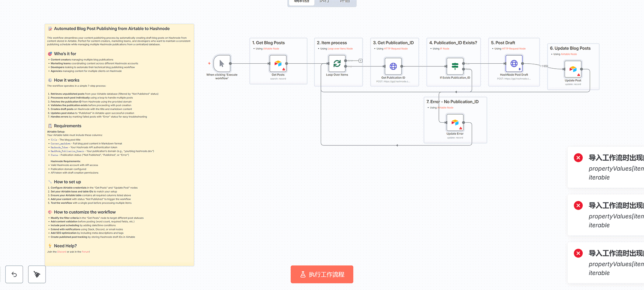Viewport: 644px width, 290px height.
Task: Open the Forum link in sticky note
Action: point(85,252)
